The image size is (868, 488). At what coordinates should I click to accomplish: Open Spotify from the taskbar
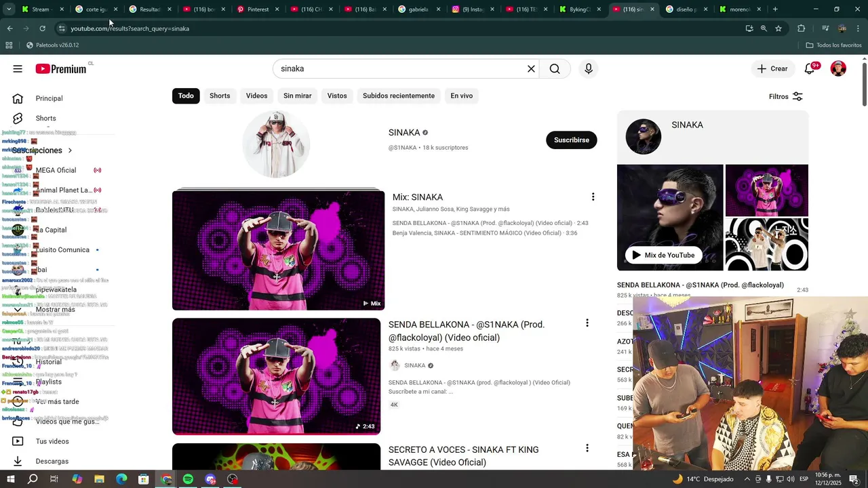[x=188, y=479]
